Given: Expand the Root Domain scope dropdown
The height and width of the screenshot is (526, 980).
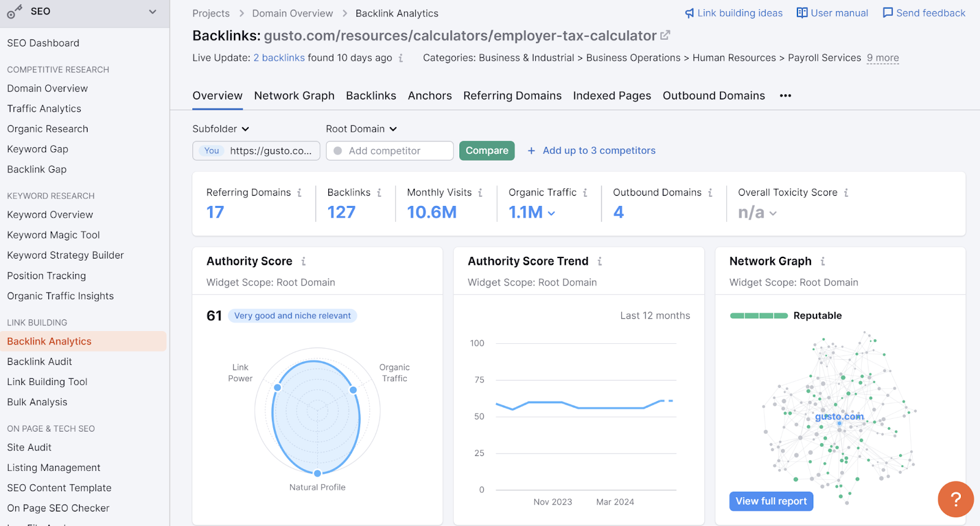Looking at the screenshot, I should click(x=361, y=129).
